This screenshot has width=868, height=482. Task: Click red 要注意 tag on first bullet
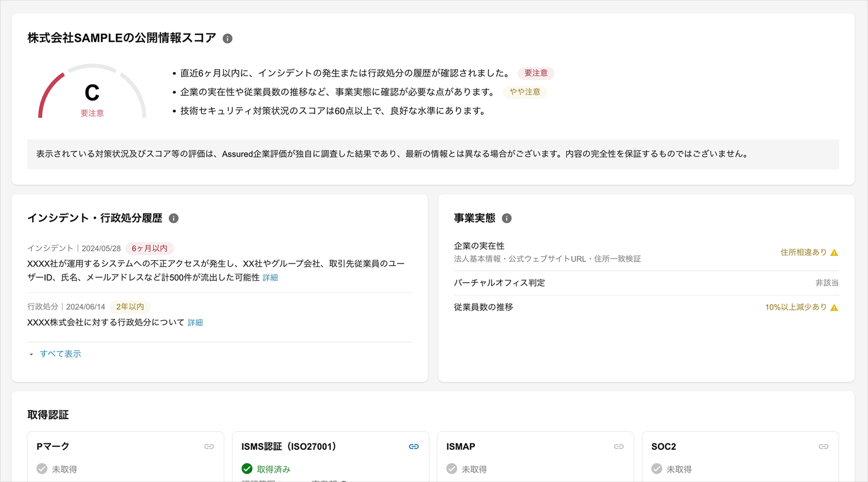(x=536, y=73)
